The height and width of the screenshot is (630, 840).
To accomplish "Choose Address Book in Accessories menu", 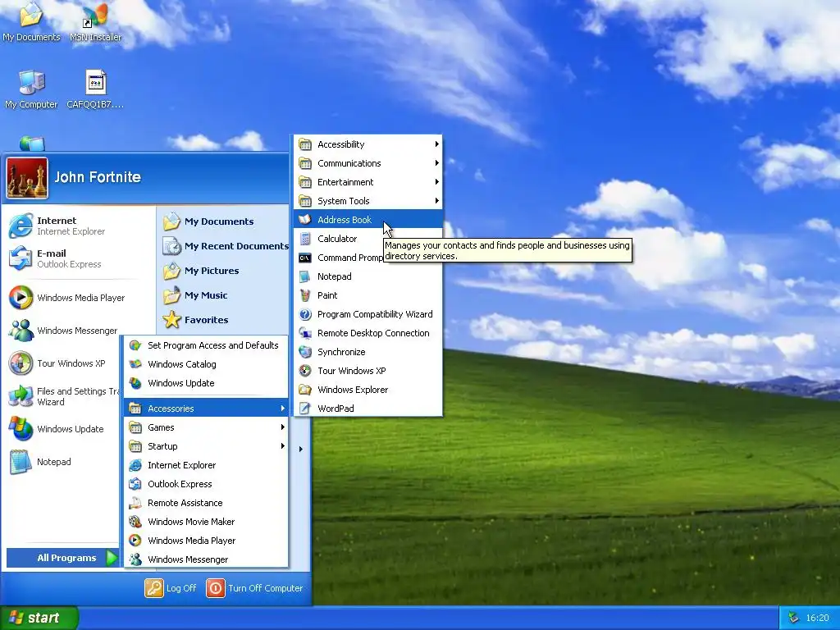I will point(368,220).
